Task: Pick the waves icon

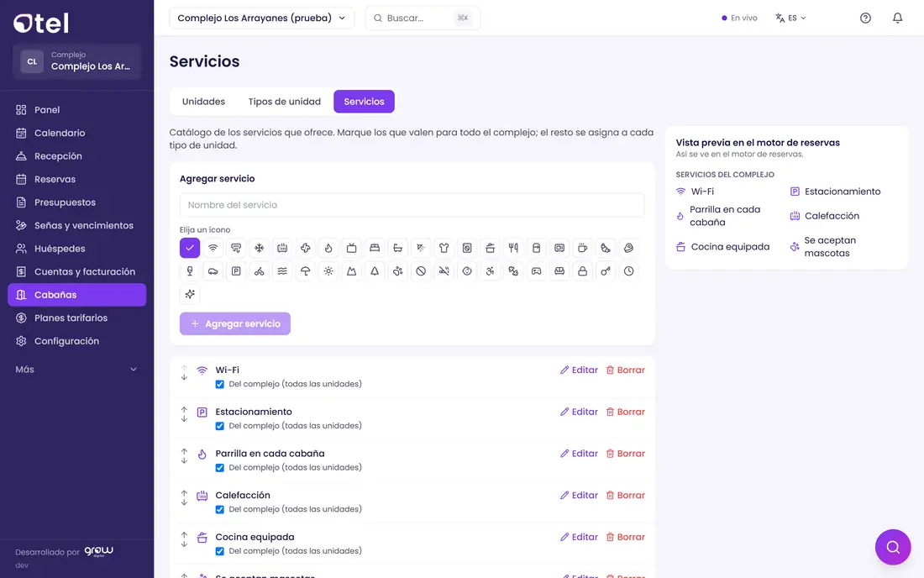Action: click(282, 271)
